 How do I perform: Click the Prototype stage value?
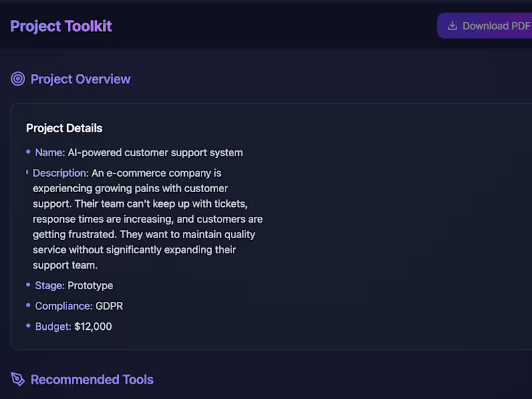[90, 285]
